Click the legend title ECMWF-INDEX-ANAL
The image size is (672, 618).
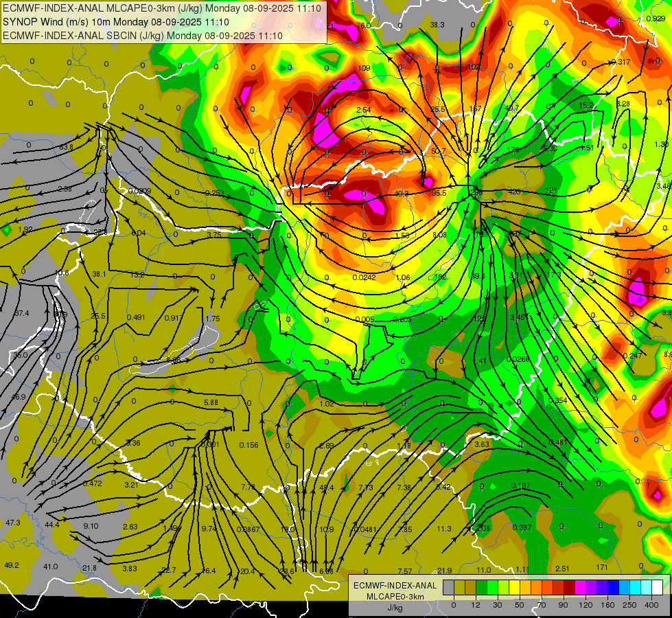pos(395,586)
